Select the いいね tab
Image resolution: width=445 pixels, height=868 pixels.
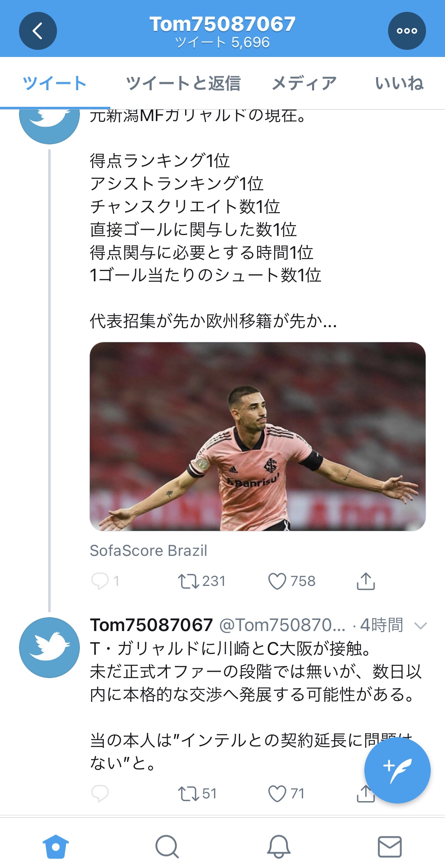(x=399, y=83)
